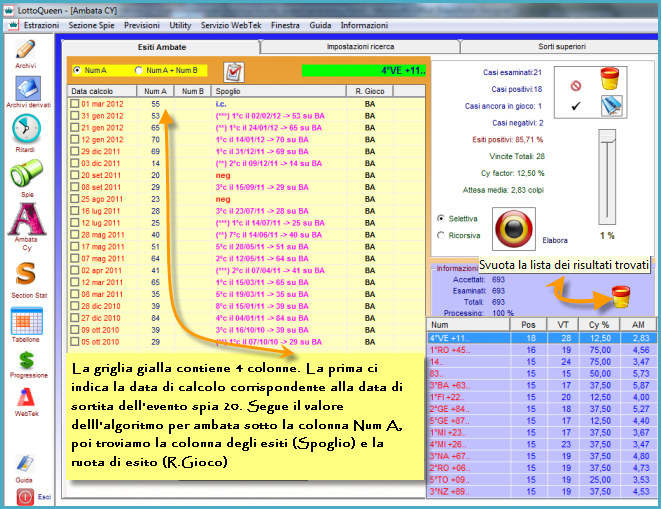The height and width of the screenshot is (509, 661).
Task: Select the Ambata Cy icon
Action: (x=27, y=219)
